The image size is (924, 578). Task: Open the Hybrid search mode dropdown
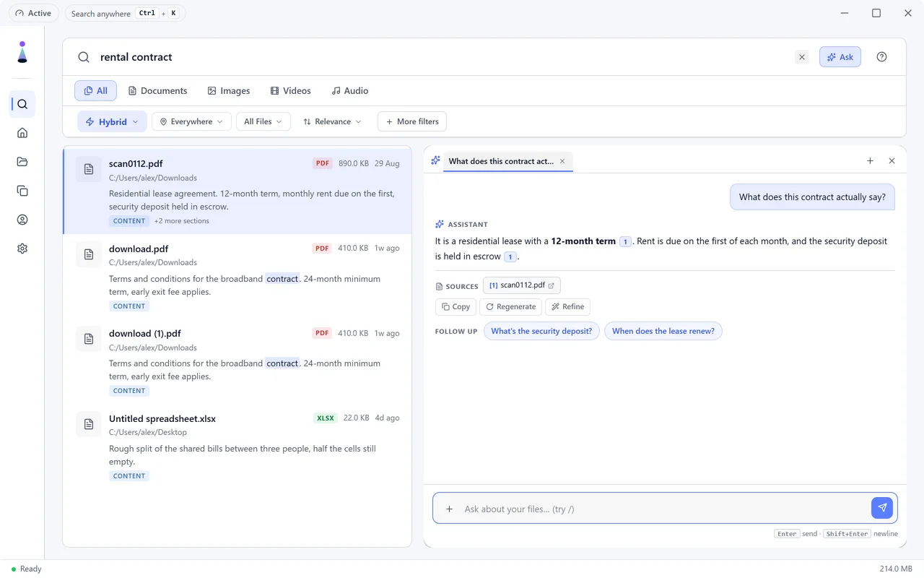tap(112, 121)
